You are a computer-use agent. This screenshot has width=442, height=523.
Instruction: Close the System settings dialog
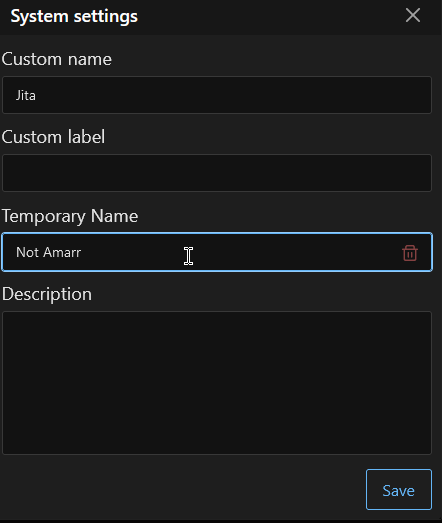[x=413, y=15]
